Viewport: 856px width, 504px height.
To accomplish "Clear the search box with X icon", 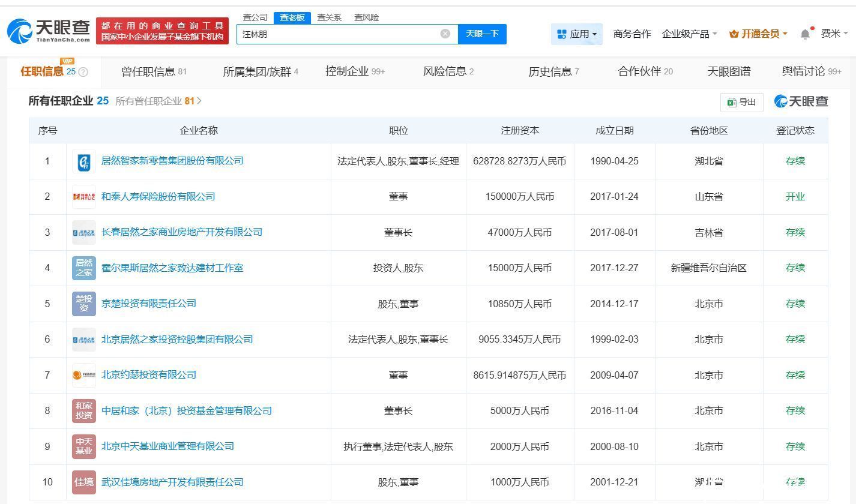I will click(x=445, y=34).
